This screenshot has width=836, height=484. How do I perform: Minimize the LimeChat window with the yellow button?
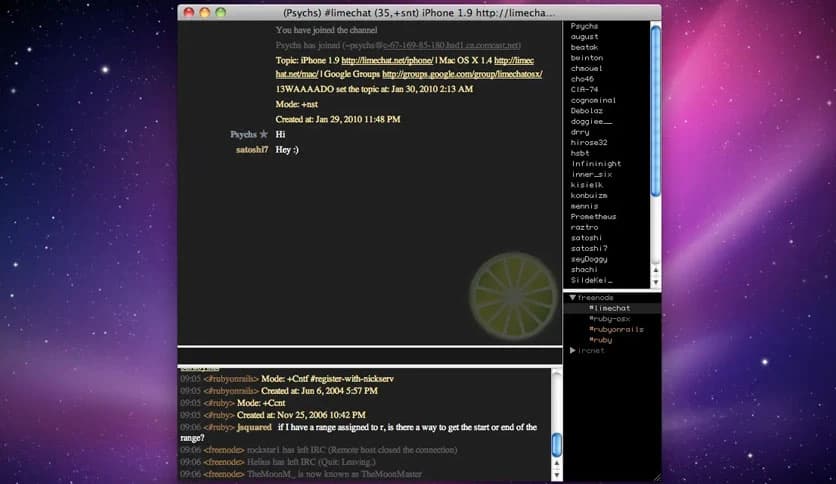click(x=205, y=12)
